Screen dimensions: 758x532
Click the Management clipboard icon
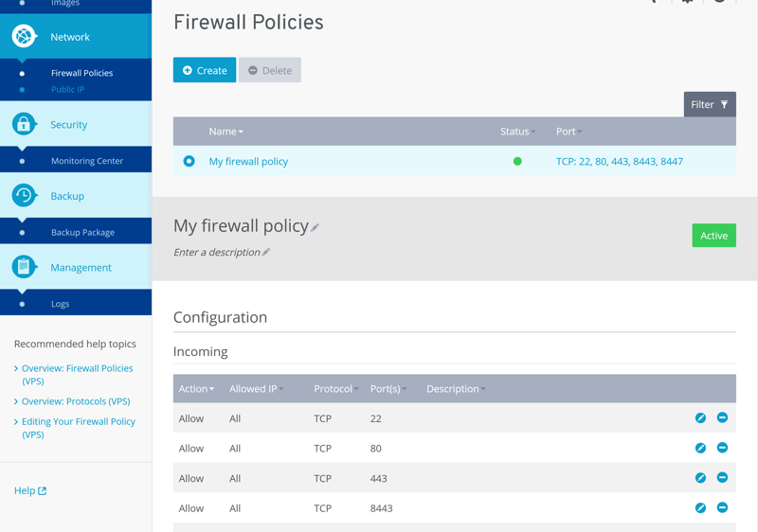click(24, 267)
